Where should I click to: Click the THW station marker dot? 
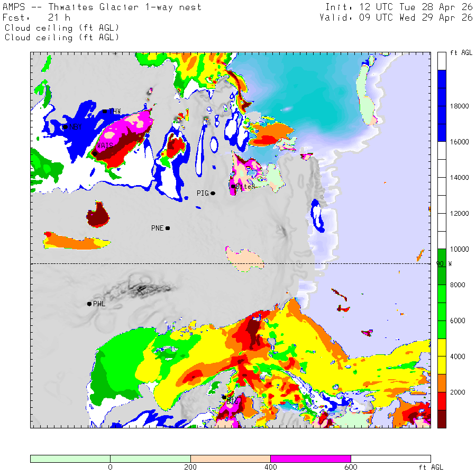point(105,112)
